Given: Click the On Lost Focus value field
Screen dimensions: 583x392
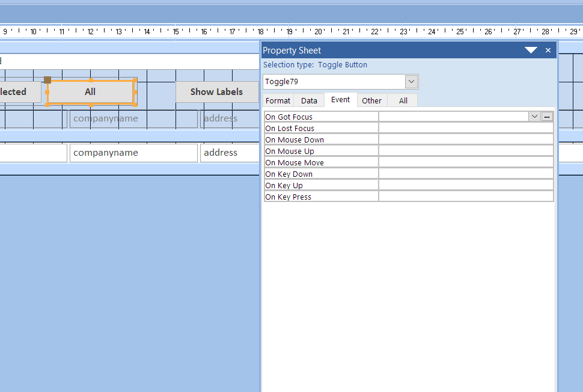Looking at the screenshot, I should pyautogui.click(x=466, y=128).
